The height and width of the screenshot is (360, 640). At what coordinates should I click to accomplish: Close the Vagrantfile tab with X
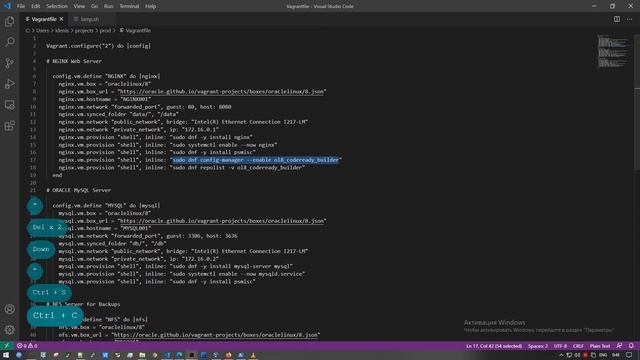tap(62, 19)
